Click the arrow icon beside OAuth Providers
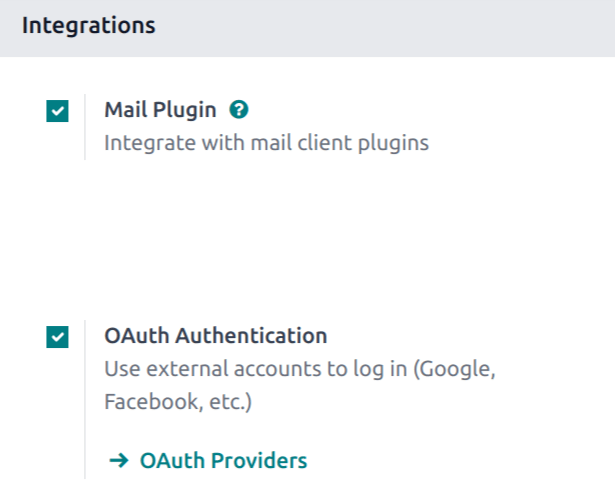 (119, 460)
